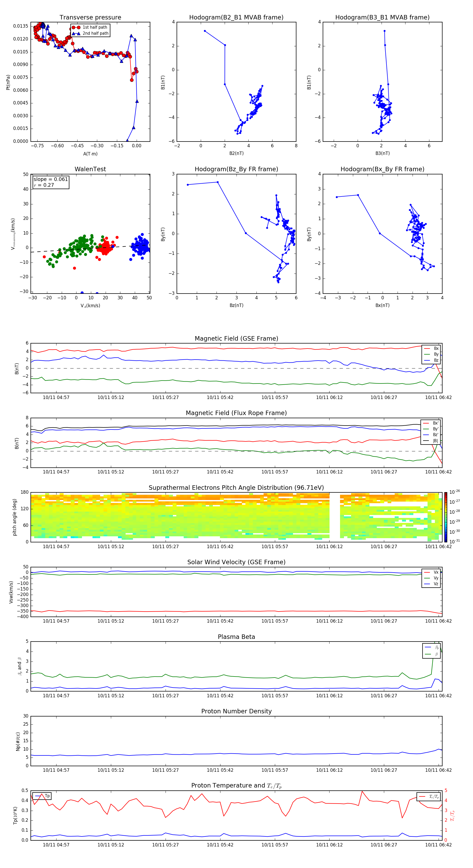Click the 'Transverse pressure' plot title
This screenshot has height=868, width=473.
click(x=90, y=17)
